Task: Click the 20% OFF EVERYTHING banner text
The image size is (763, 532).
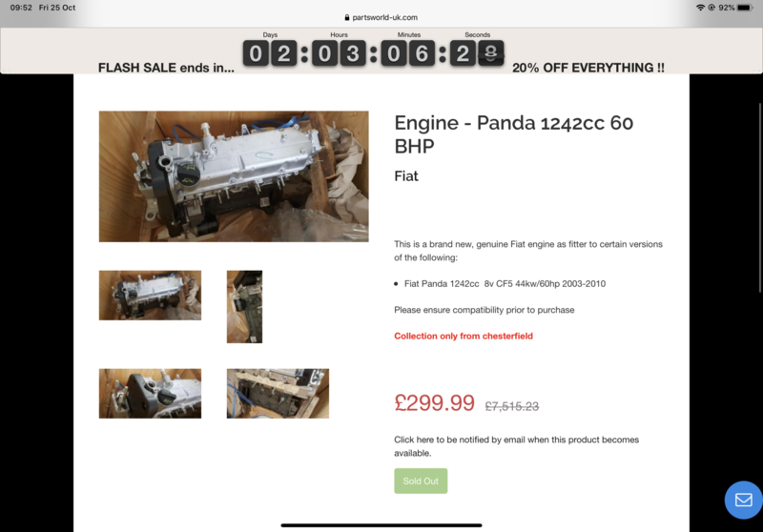Action: tap(588, 68)
